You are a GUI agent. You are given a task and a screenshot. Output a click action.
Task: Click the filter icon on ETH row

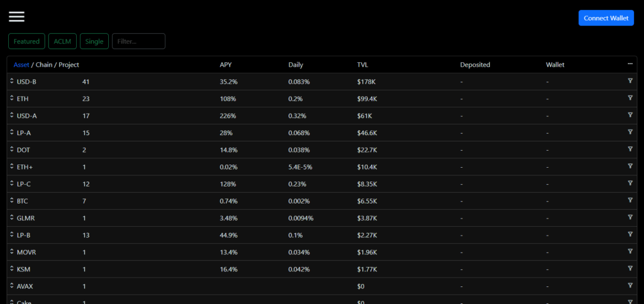(630, 97)
